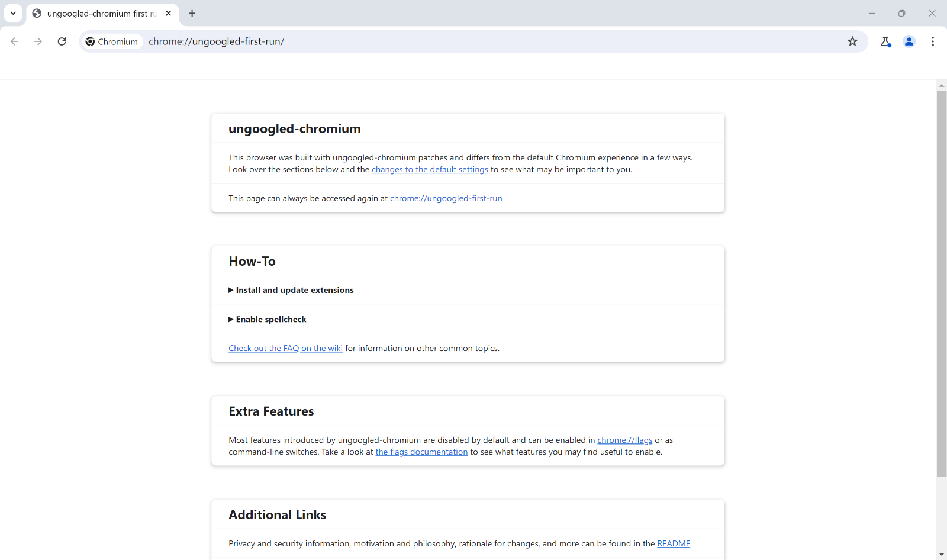Open the profile avatar menu
Image resolution: width=947 pixels, height=560 pixels.
[909, 41]
